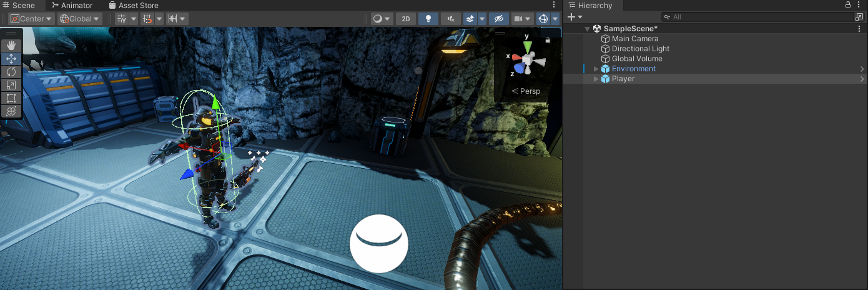Open the Global rotation mode dropdown
Screen dimensions: 868x290
pos(80,19)
